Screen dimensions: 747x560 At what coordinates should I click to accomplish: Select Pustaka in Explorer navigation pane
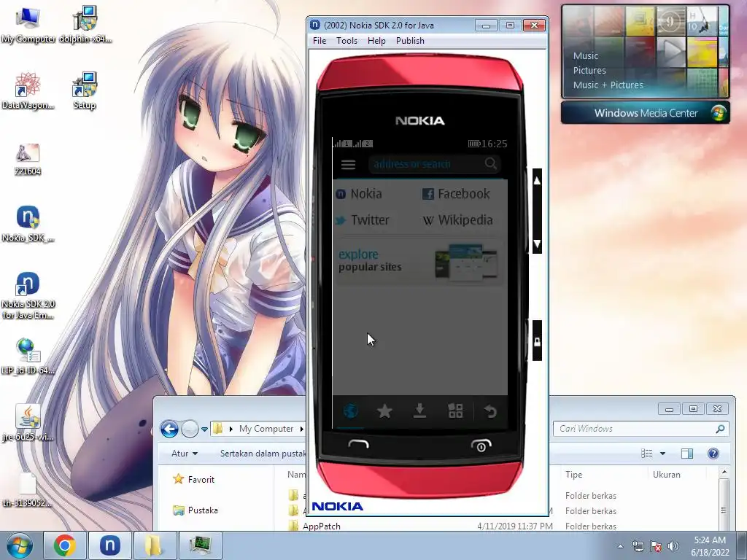pyautogui.click(x=196, y=510)
